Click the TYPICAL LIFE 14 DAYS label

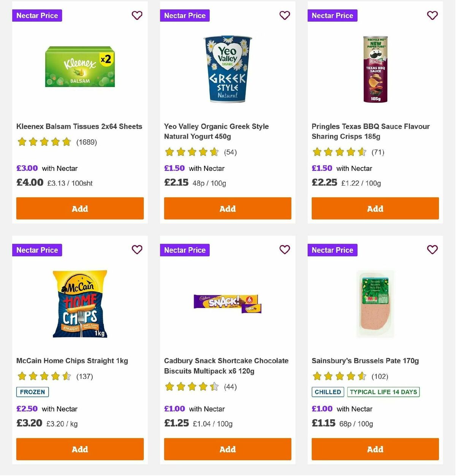coord(383,392)
